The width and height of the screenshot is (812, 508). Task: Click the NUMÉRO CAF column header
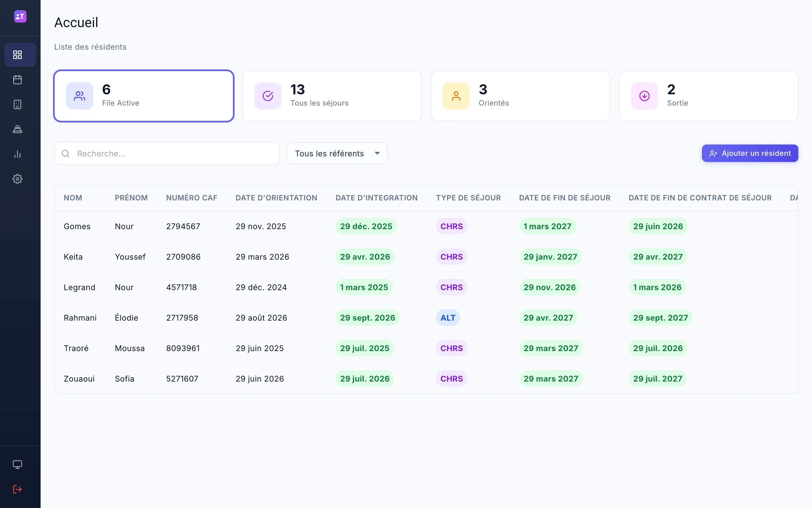pyautogui.click(x=192, y=198)
